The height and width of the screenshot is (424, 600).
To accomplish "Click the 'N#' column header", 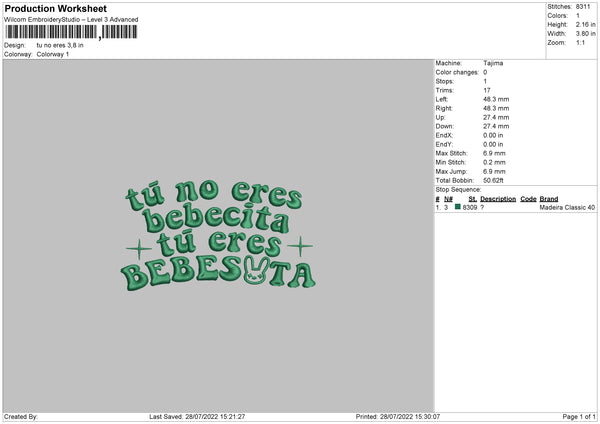I will 448,199.
